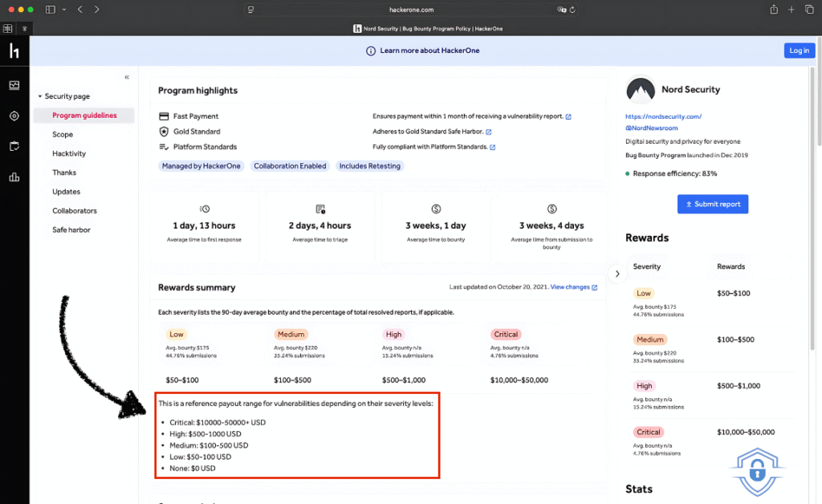Open the target/opportunities icon in left rail
Viewport: 822px width, 504px height.
[14, 116]
